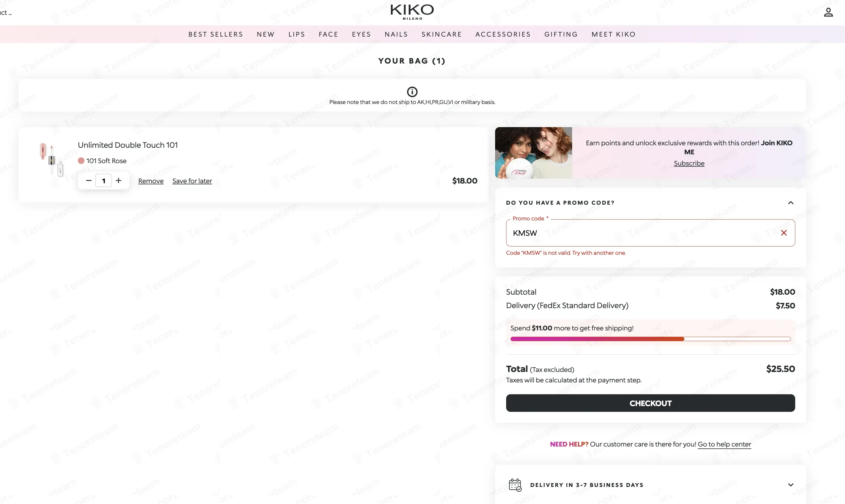Click the 'Taxes will be calculated' note
Image resolution: width=845 pixels, height=504 pixels.
tap(574, 380)
